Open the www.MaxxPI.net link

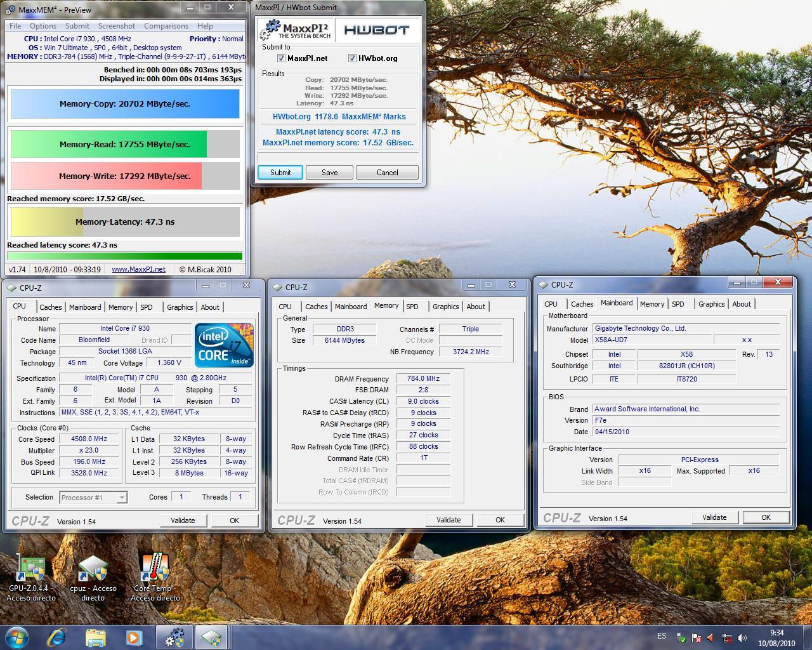tap(138, 269)
